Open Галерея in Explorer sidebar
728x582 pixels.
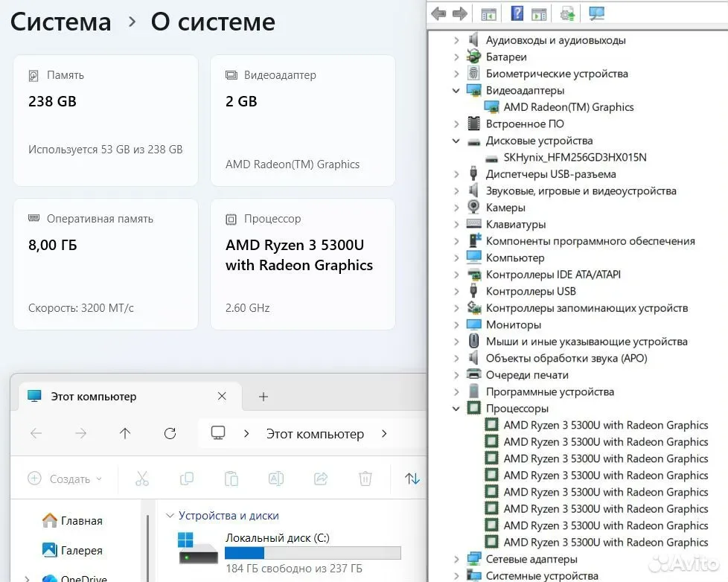[x=72, y=551]
